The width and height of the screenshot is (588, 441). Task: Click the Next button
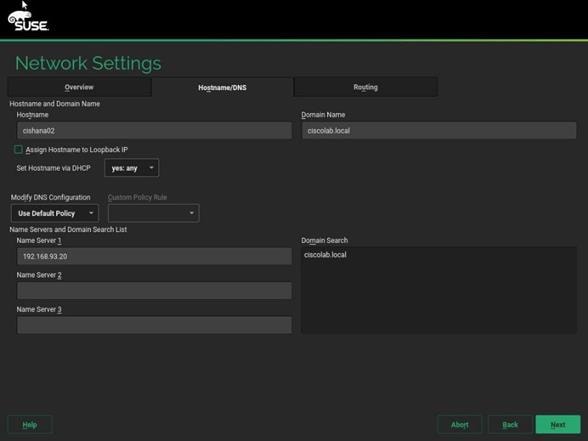[558, 424]
